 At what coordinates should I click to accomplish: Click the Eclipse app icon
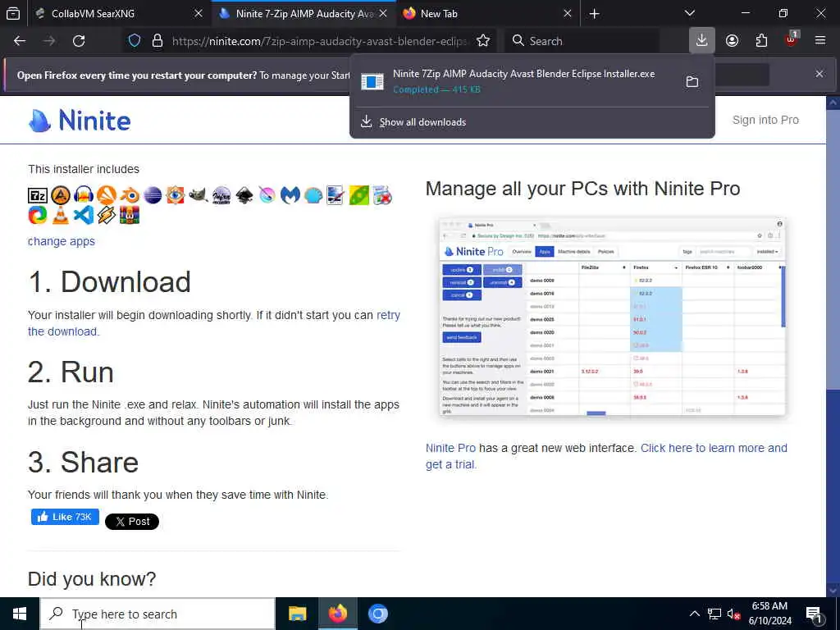153,195
